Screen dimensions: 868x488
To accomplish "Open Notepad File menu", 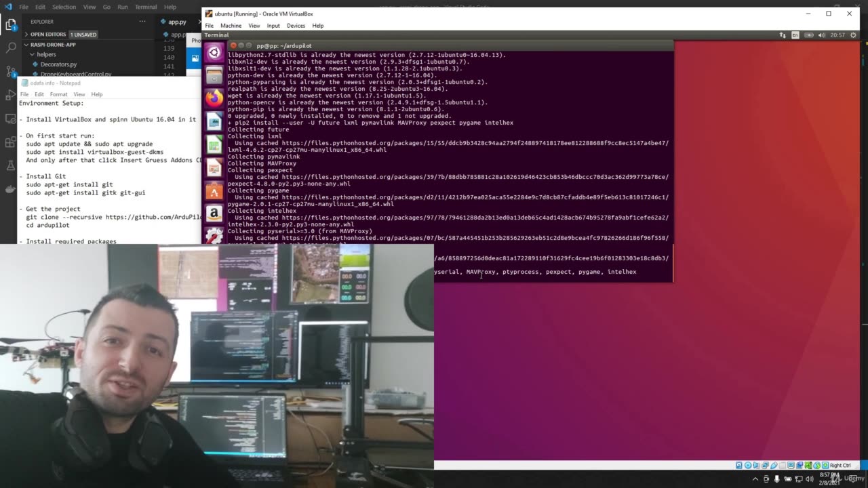I will [x=24, y=94].
